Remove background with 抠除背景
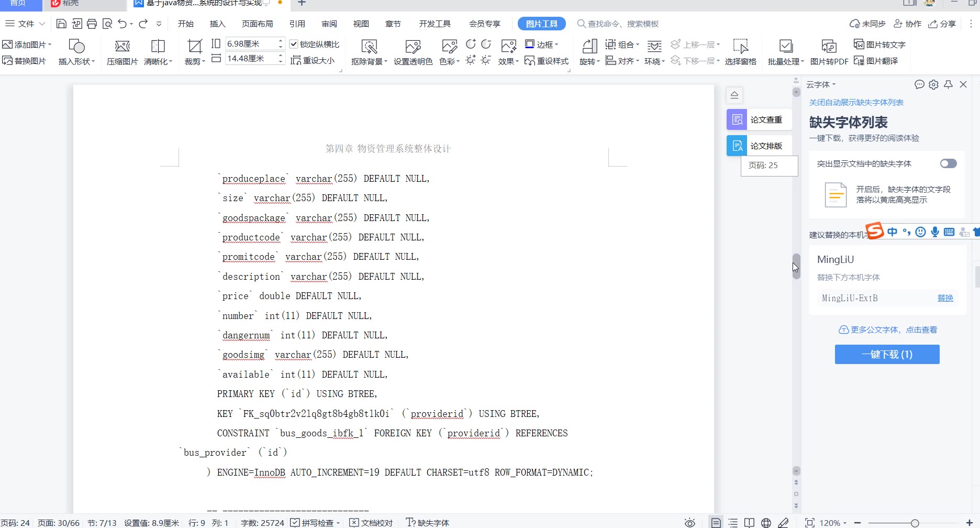 click(x=369, y=52)
